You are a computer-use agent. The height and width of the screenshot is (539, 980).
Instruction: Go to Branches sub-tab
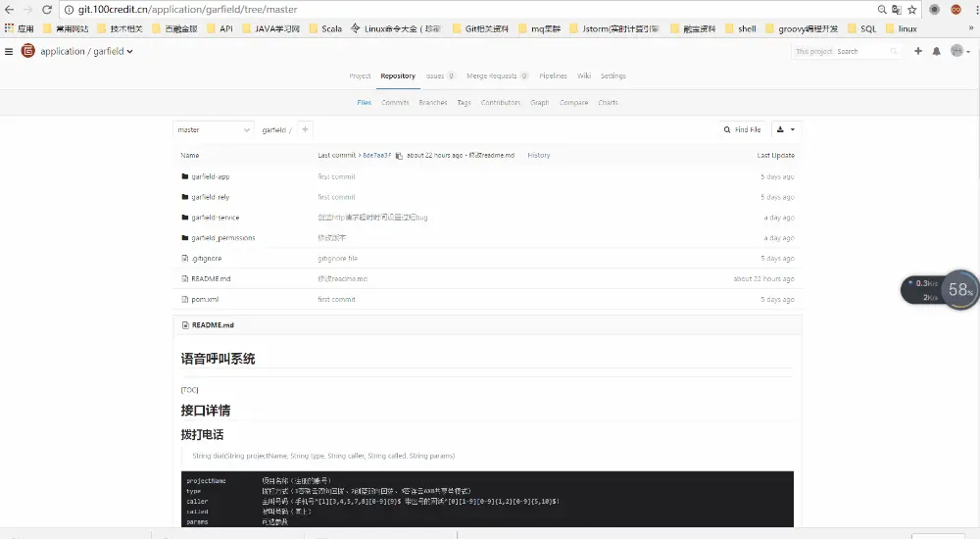433,103
